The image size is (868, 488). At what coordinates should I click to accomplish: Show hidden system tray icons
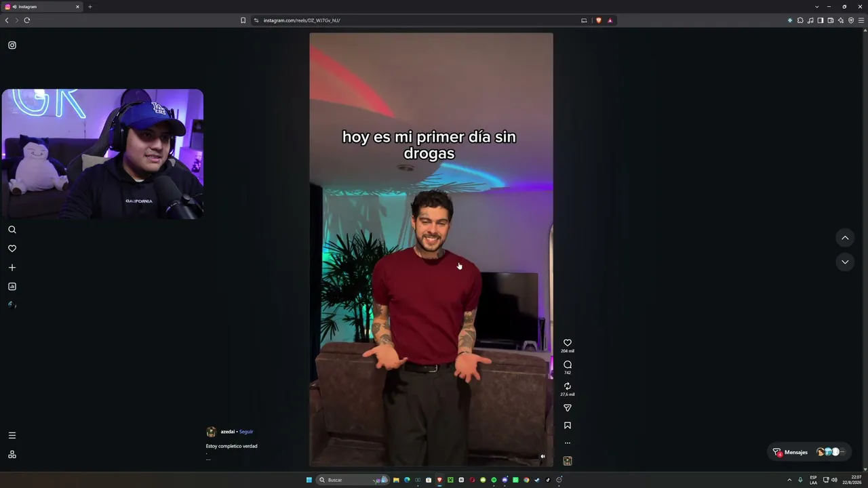(789, 480)
